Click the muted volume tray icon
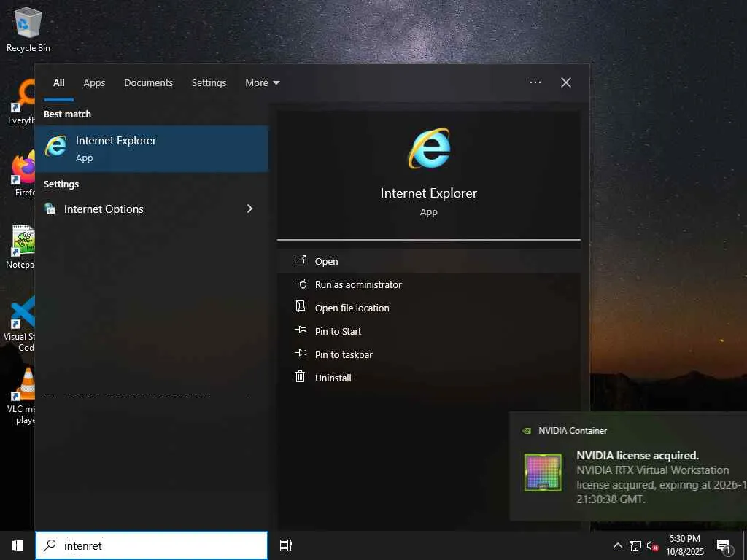This screenshot has height=560, width=747. tap(652, 545)
